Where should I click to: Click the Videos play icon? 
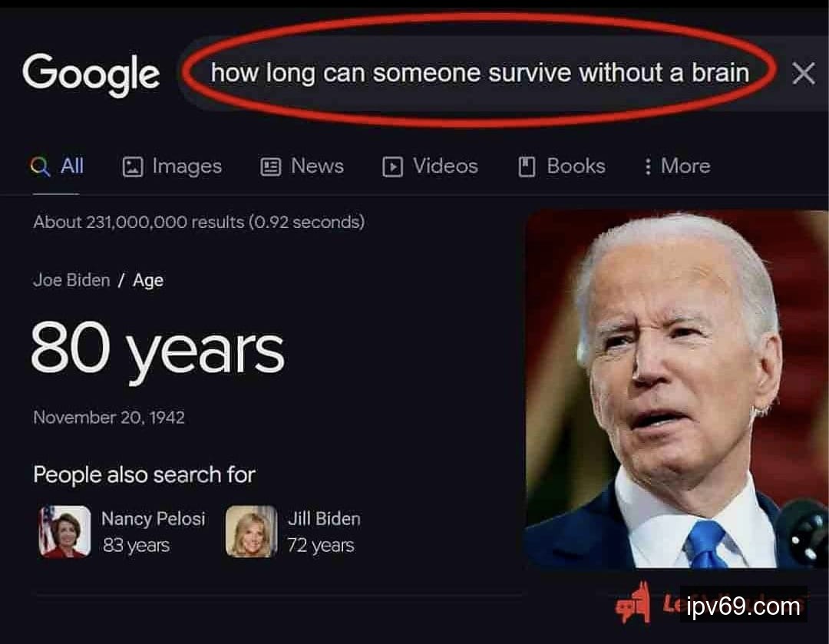[x=392, y=167]
